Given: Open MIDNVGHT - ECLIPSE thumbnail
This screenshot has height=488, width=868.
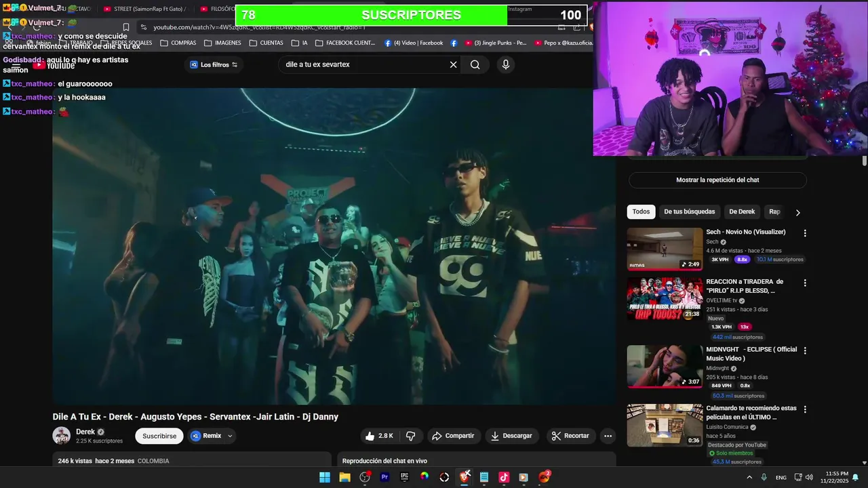Looking at the screenshot, I should click(x=665, y=367).
